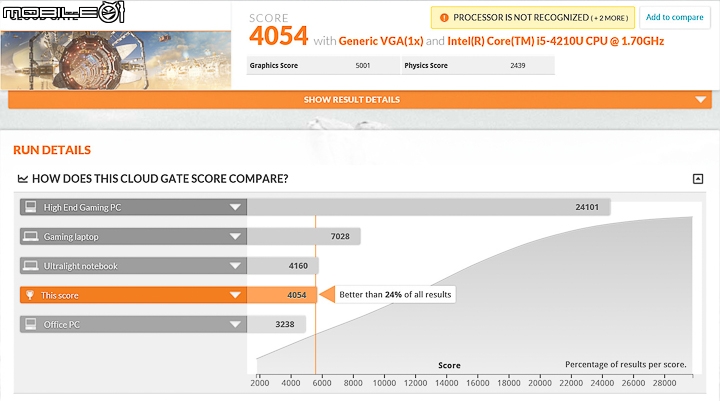Click the High End Gaming PC computer icon

(x=31, y=207)
